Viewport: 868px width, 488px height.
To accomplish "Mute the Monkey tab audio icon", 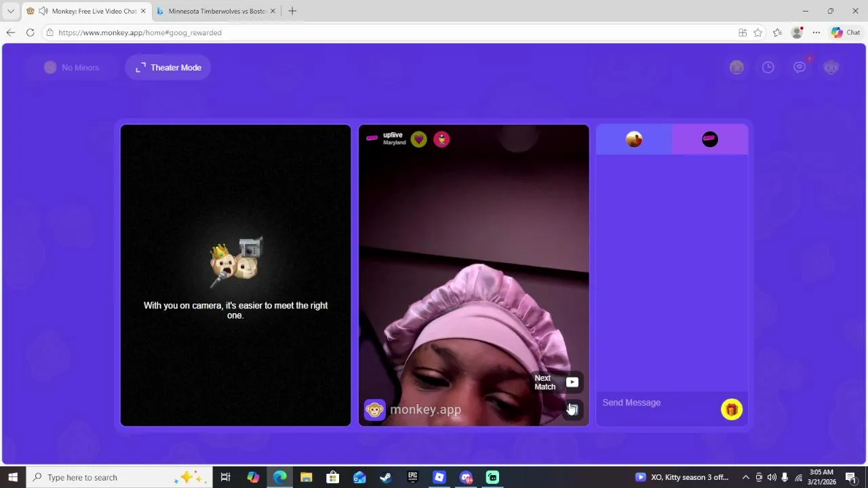I will [x=43, y=11].
